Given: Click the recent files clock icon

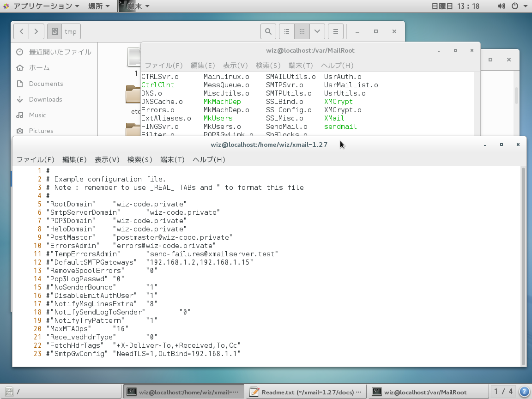Looking at the screenshot, I should (20, 52).
